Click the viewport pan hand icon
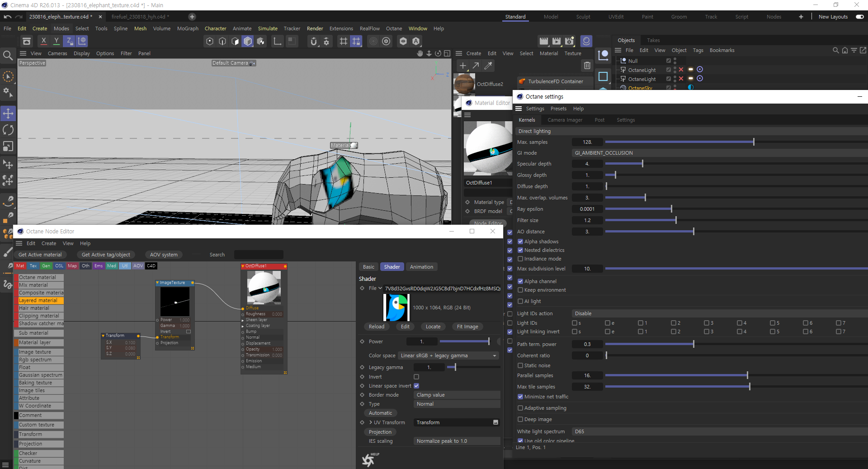Screen dimensions: 868x469 click(420, 53)
